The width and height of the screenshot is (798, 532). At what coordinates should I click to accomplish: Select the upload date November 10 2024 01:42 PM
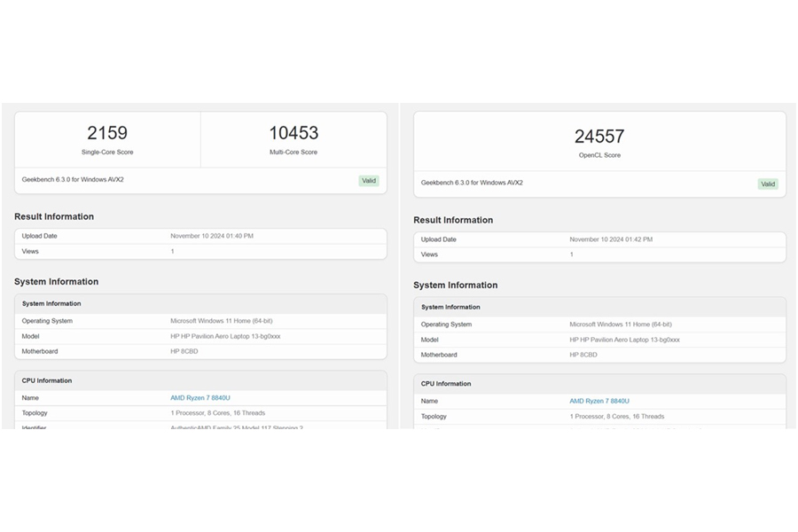[x=611, y=239]
